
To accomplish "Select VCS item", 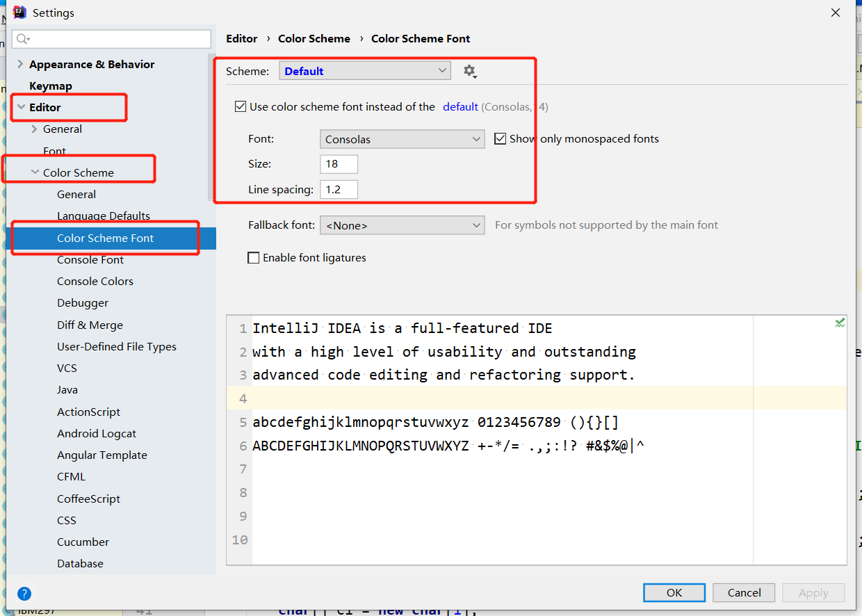I will pyautogui.click(x=67, y=368).
